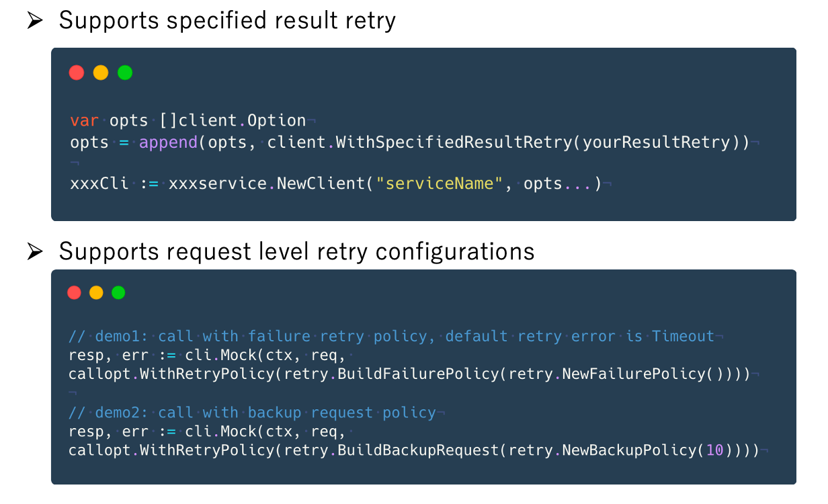Click the "var" keyword in the top code
This screenshot has height=504, width=828.
pos(84,121)
